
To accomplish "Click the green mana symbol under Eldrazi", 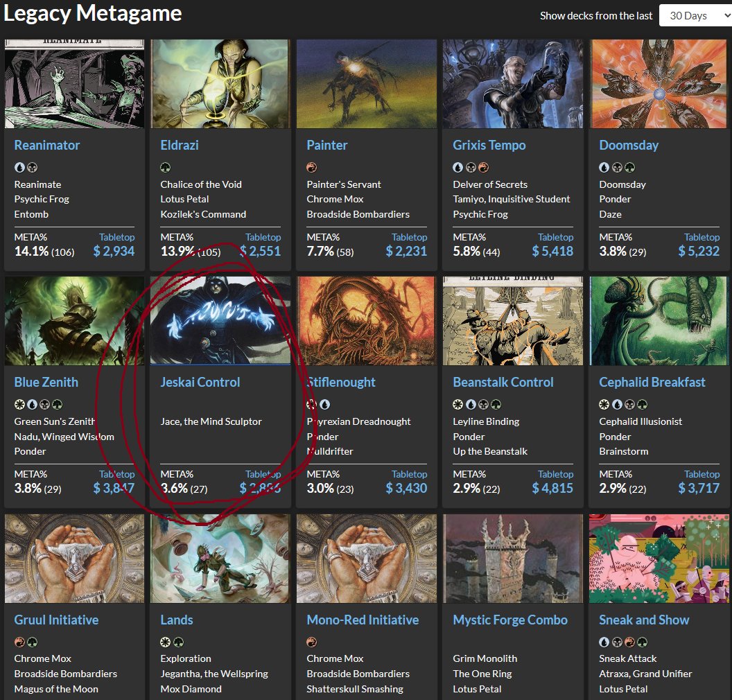I will coord(166,167).
